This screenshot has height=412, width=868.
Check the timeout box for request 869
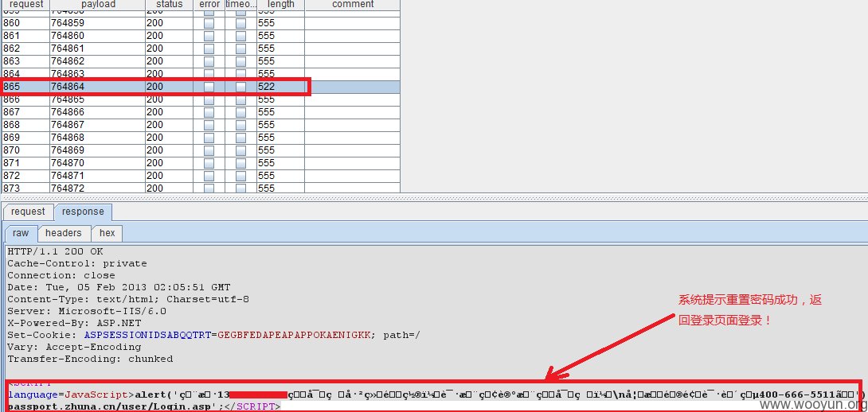coord(240,138)
